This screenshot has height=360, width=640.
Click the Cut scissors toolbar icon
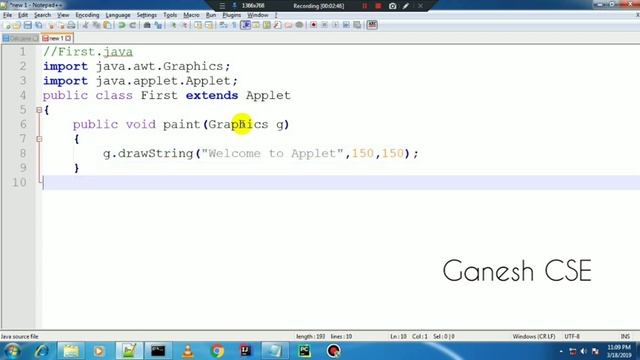click(85, 25)
